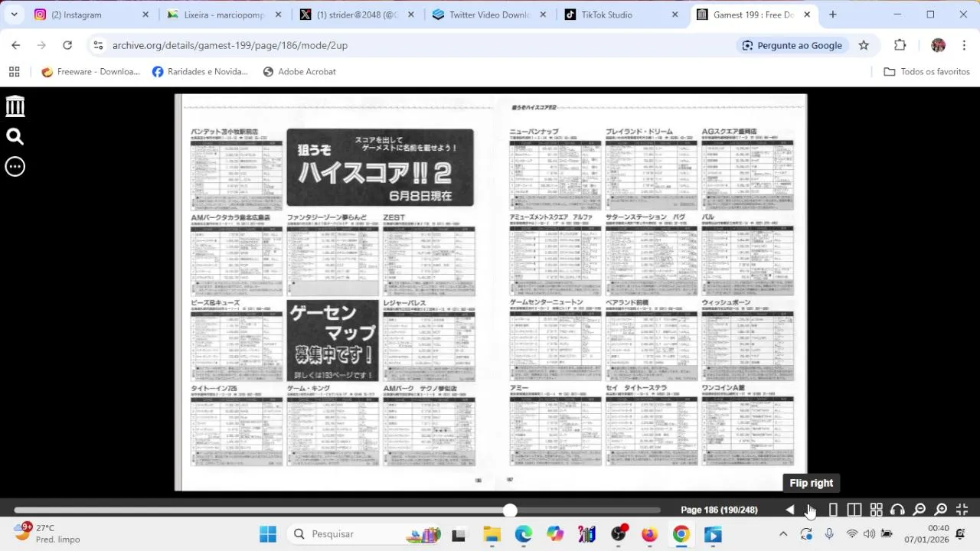The height and width of the screenshot is (551, 980).
Task: Open Firefox from taskbar
Action: tap(649, 534)
